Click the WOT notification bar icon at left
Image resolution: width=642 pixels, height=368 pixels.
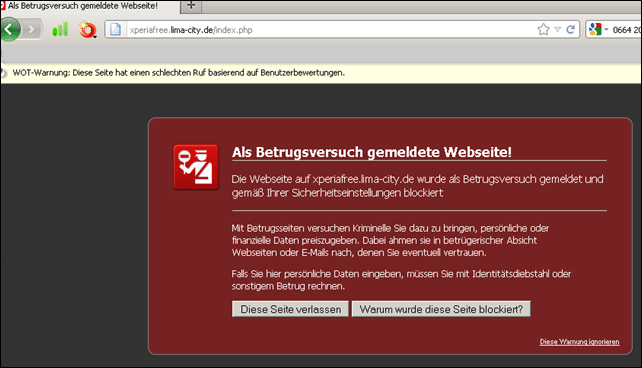click(3, 73)
